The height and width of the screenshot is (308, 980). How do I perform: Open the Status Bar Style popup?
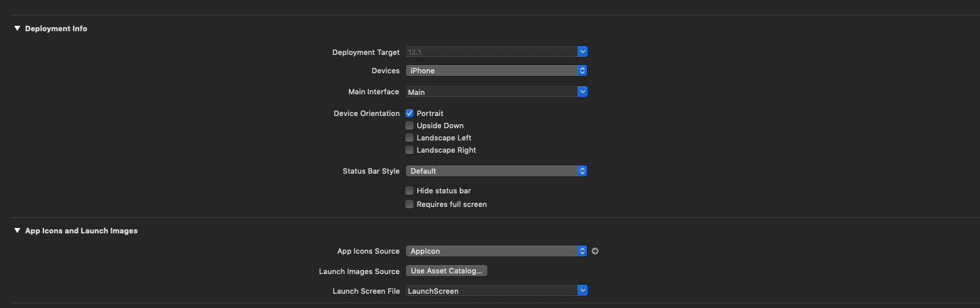pos(496,171)
